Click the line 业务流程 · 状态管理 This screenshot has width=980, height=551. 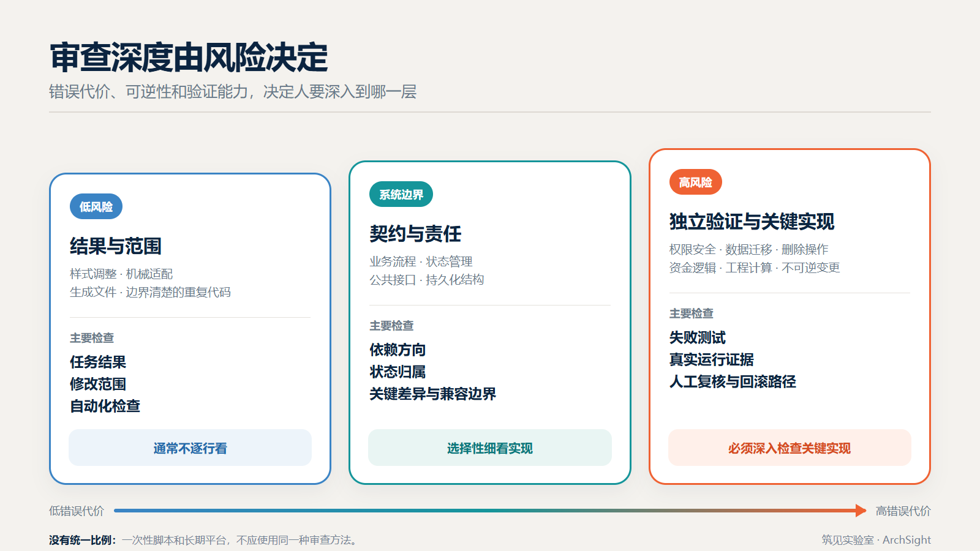421,261
